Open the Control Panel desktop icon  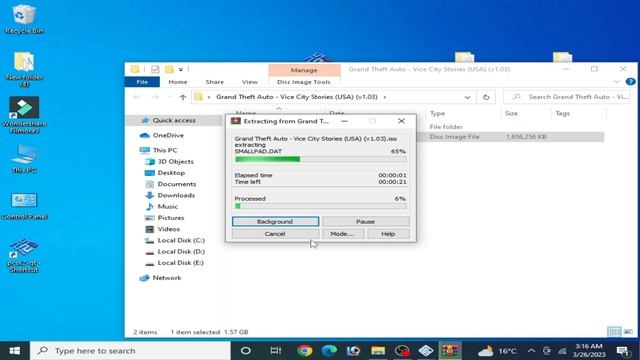(x=24, y=205)
